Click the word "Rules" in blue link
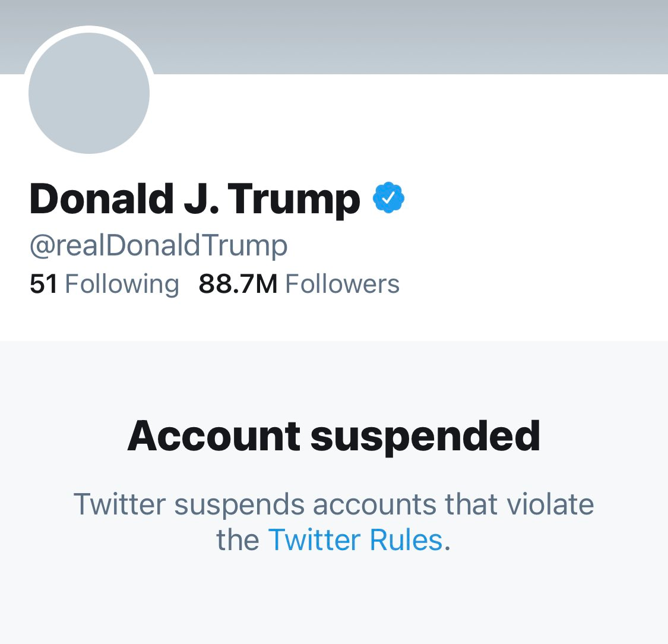This screenshot has height=644, width=668. click(x=406, y=540)
